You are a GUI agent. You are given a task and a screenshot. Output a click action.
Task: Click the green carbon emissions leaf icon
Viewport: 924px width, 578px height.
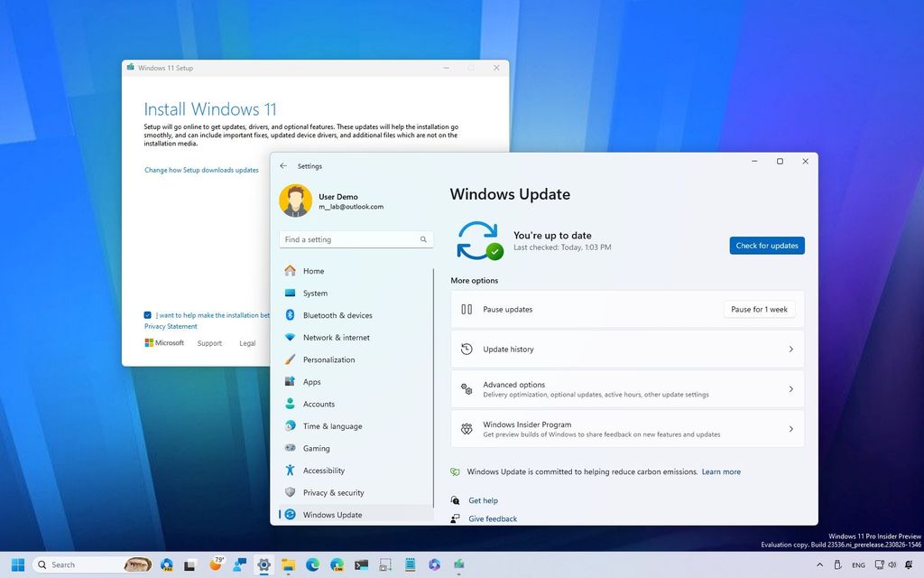point(455,471)
